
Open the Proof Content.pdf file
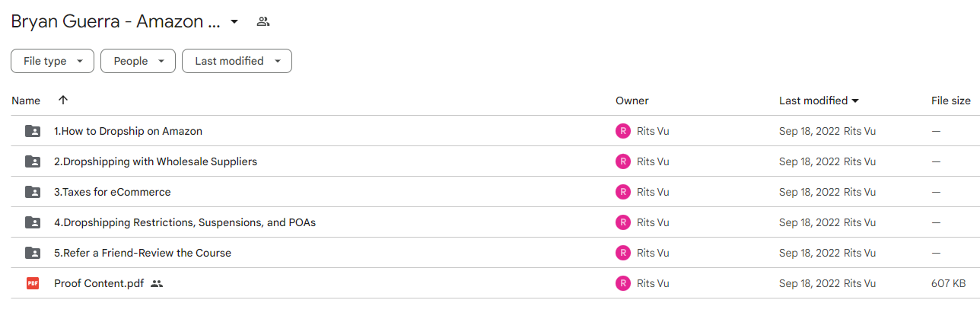pyautogui.click(x=99, y=283)
